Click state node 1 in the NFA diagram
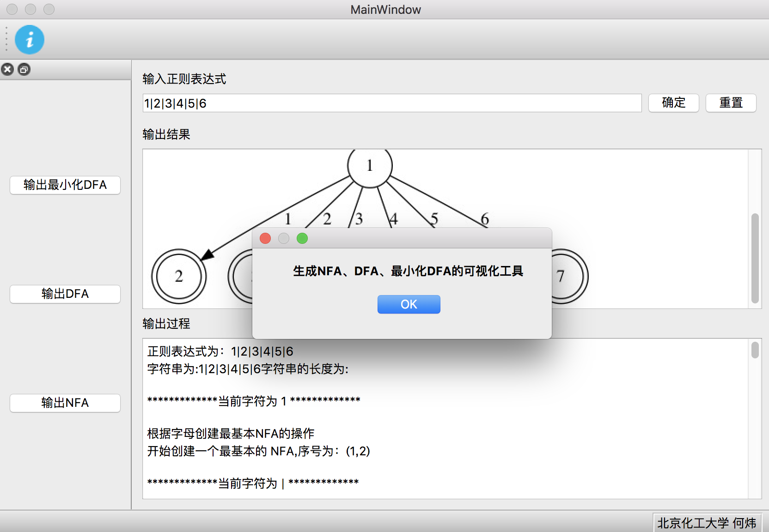The height and width of the screenshot is (532, 769). pos(369,166)
